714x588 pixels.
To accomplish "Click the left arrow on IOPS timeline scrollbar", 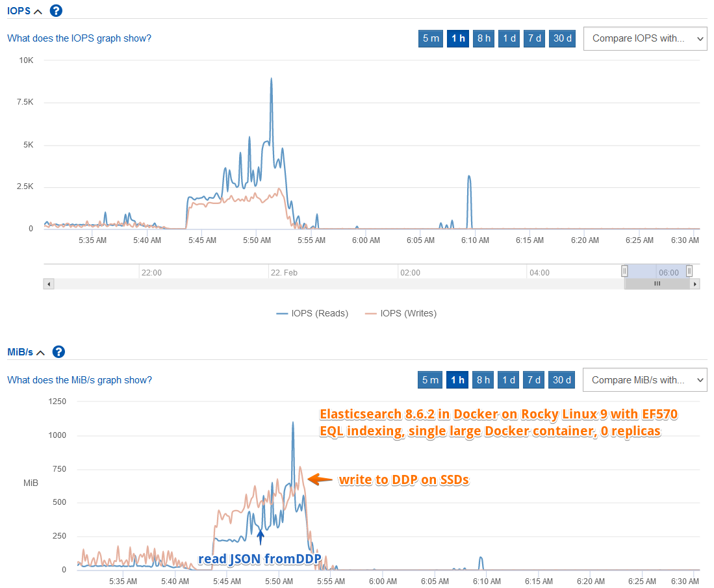I will click(49, 284).
